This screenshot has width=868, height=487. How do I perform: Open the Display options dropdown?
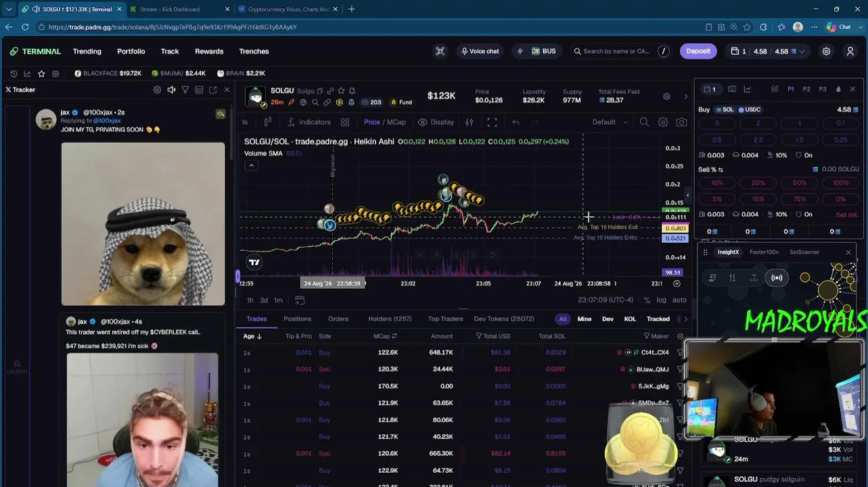tap(436, 122)
